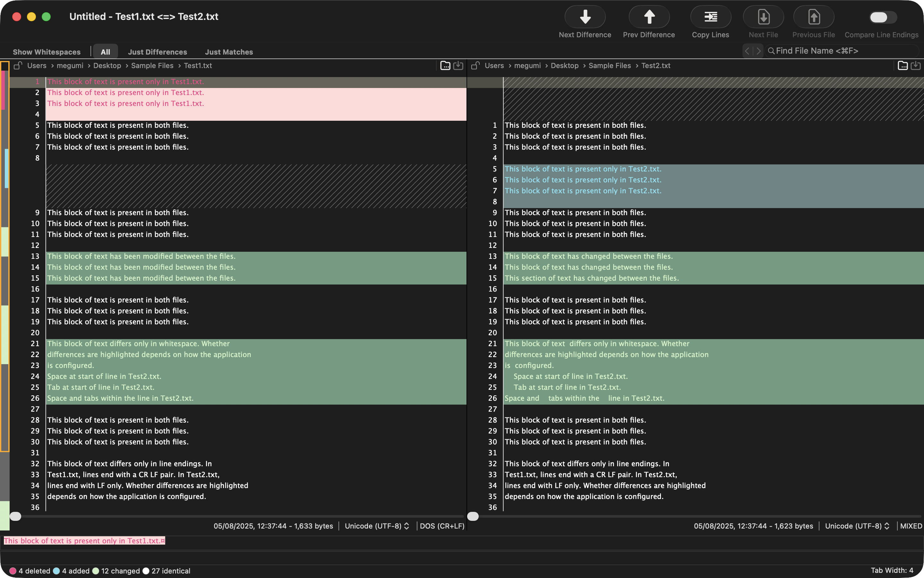This screenshot has height=578, width=924.
Task: Click save icon for left pane
Action: pos(458,66)
